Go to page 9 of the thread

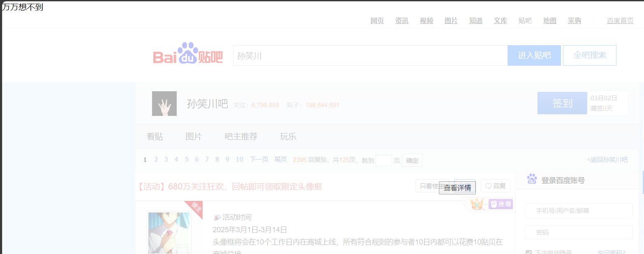[227, 159]
